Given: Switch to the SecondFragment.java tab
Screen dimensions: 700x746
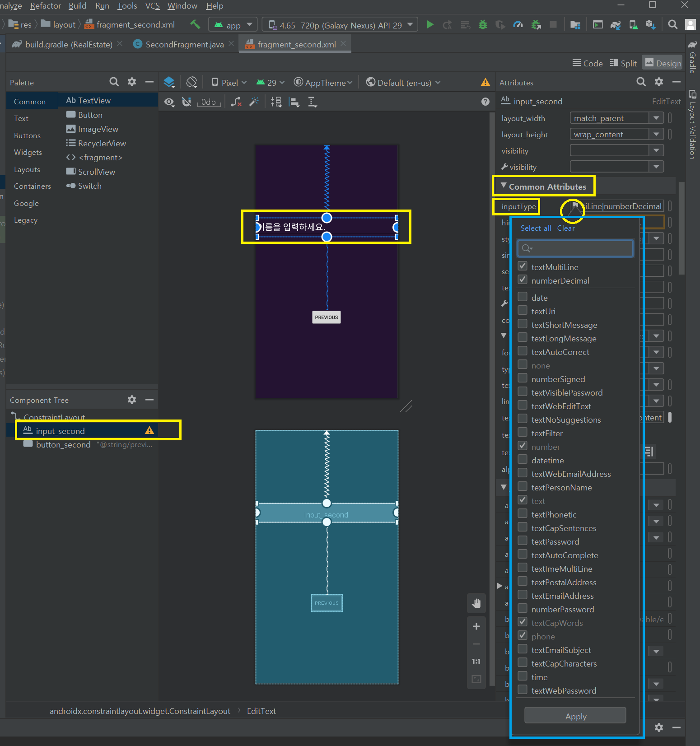Looking at the screenshot, I should (184, 44).
